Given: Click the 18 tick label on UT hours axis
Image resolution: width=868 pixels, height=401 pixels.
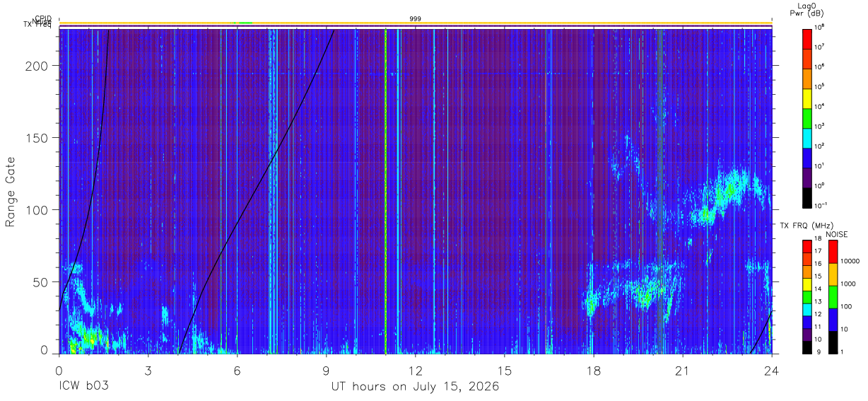Looking at the screenshot, I should 593,371.
